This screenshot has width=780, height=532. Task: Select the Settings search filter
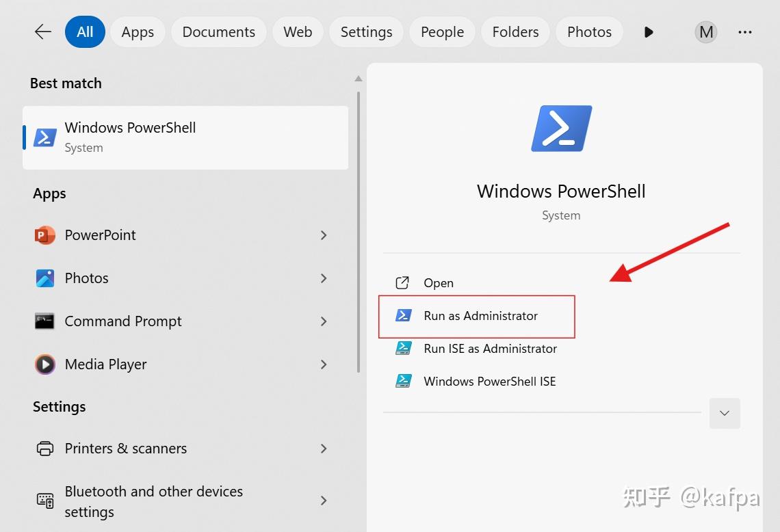366,31
